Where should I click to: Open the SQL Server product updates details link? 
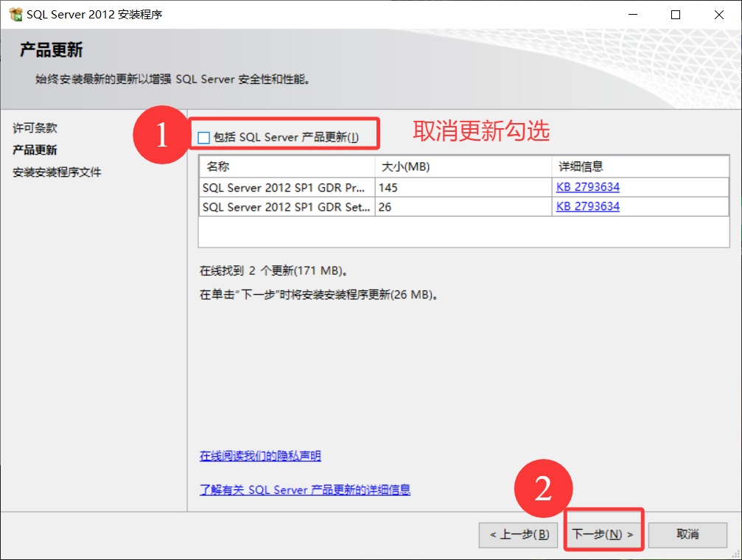(x=305, y=489)
